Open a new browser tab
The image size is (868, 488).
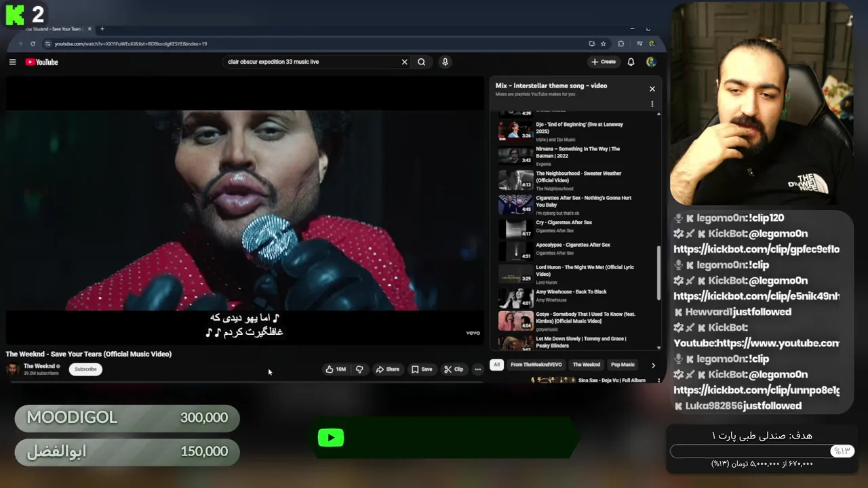coord(102,29)
